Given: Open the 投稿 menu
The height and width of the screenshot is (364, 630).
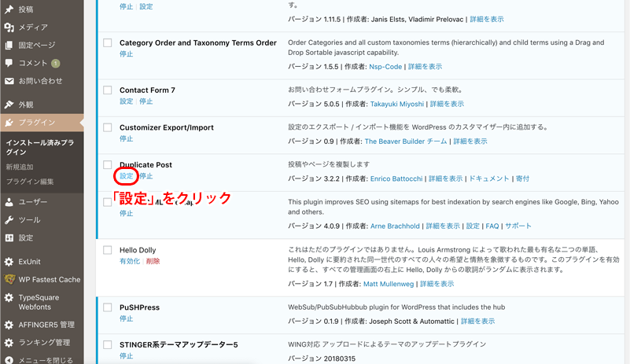Looking at the screenshot, I should 26,9.
